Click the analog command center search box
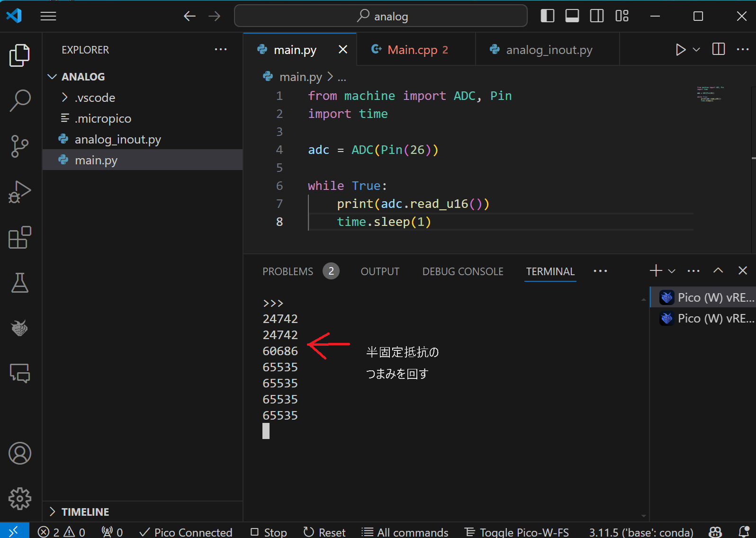The image size is (756, 538). [381, 16]
